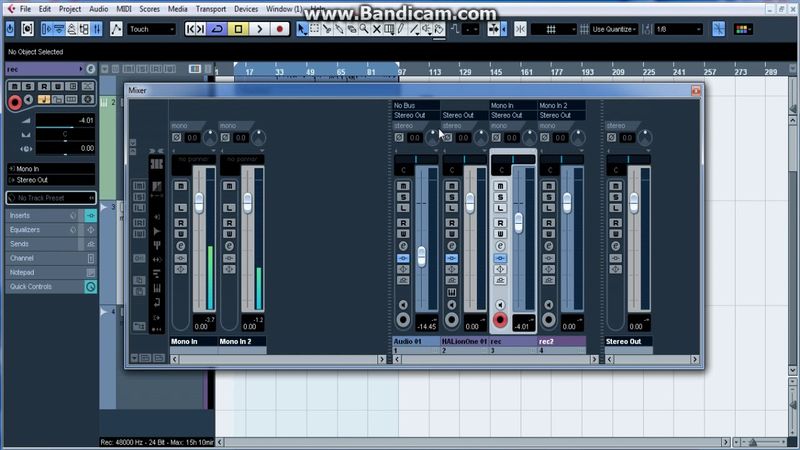Click the Mixer window close button
Viewport: 800px width, 450px height.
[696, 90]
